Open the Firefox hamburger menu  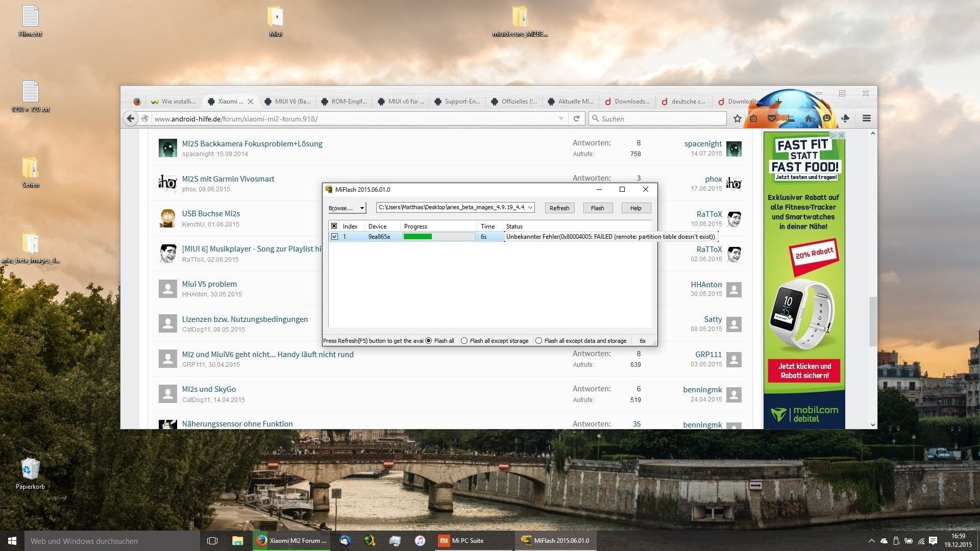pyautogui.click(x=866, y=118)
